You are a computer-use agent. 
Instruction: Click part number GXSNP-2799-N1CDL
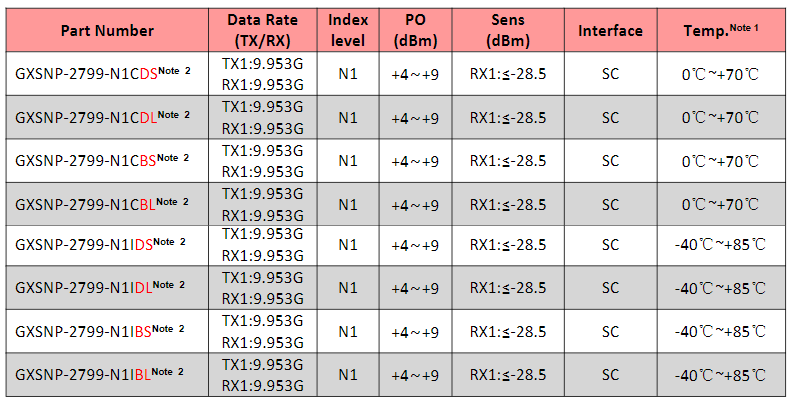click(103, 117)
